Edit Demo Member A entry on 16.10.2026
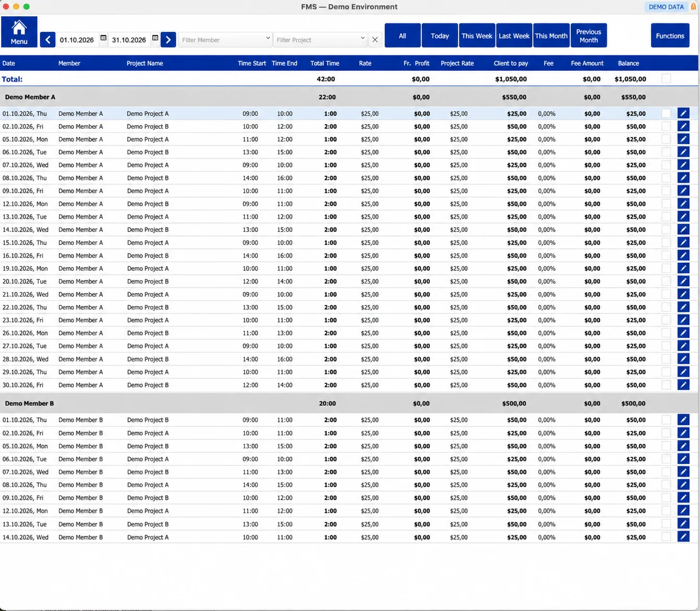This screenshot has width=700, height=611. (x=683, y=255)
